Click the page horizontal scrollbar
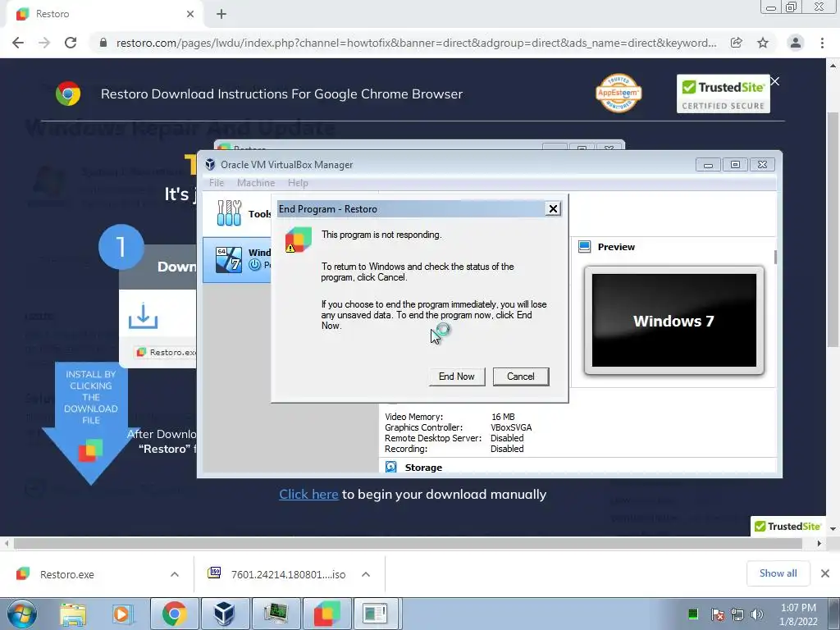The width and height of the screenshot is (840, 630). click(408, 543)
